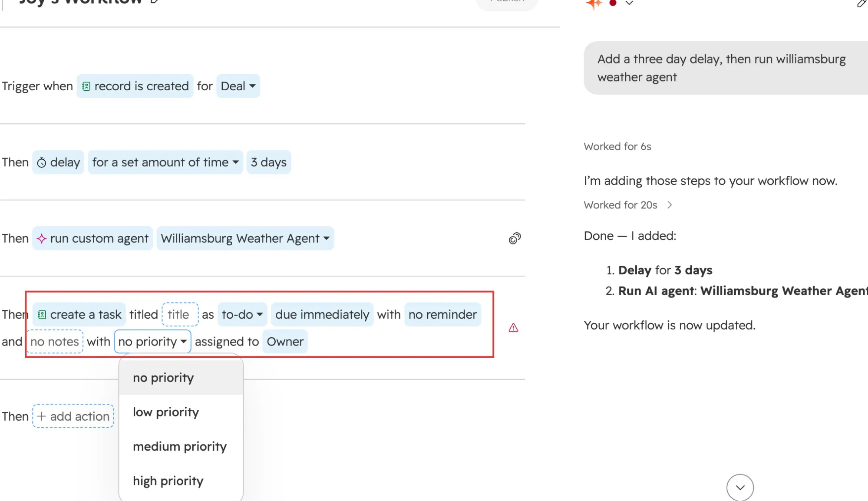
Task: Click the green record icon in the trigger chip
Action: pos(86,86)
